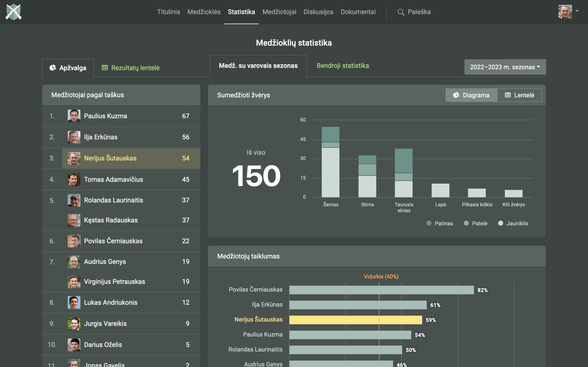The width and height of the screenshot is (588, 367).
Task: Click the pie icon in Diagrama button
Action: click(456, 95)
